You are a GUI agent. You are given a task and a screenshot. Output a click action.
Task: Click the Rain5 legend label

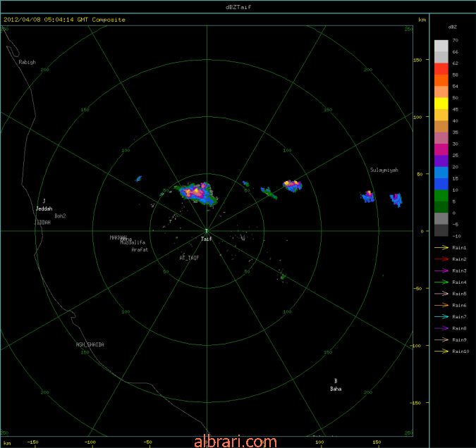[x=459, y=294]
